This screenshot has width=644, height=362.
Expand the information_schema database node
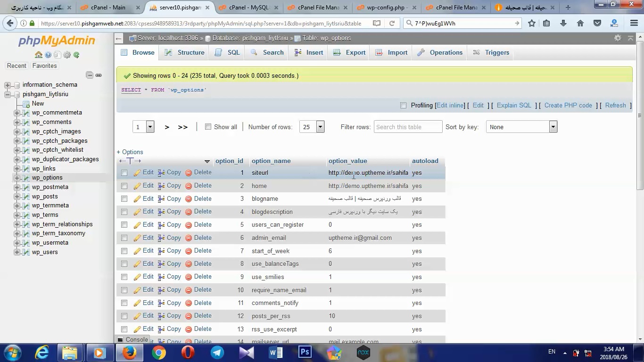point(8,85)
